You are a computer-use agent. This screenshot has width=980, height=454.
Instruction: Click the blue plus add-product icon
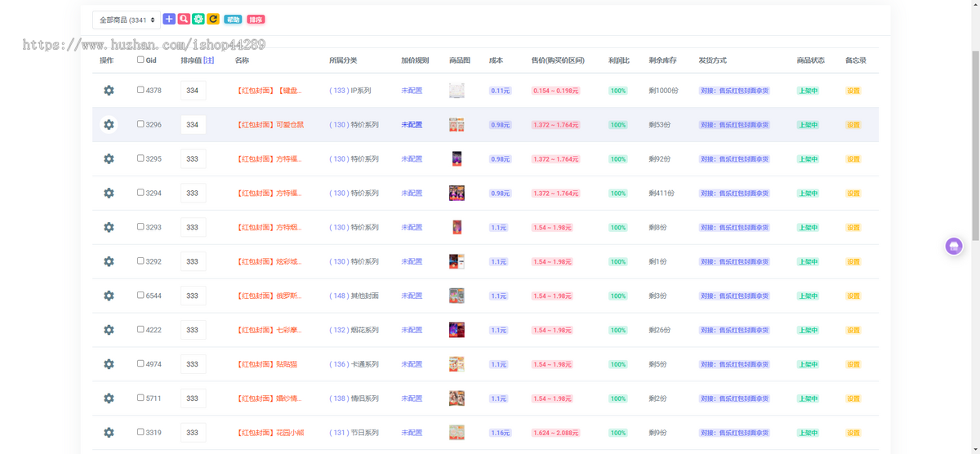(169, 19)
